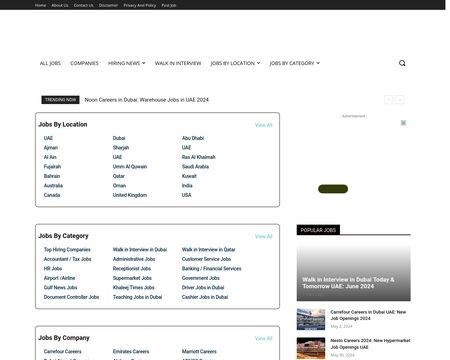Select Al Ain location link
This screenshot has width=450, height=360.
tap(50, 157)
